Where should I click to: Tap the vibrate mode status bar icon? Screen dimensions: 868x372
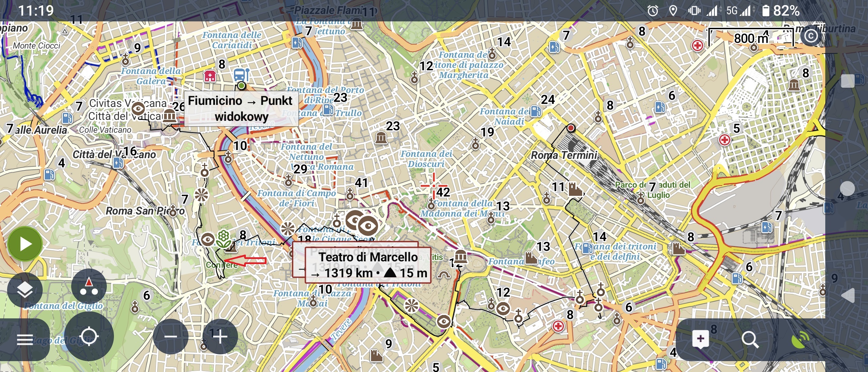pos(694,11)
